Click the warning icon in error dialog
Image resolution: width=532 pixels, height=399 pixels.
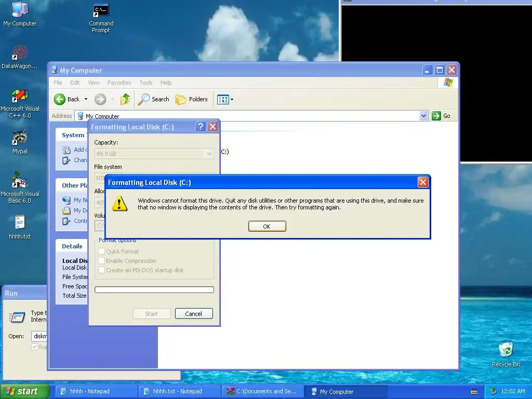point(119,204)
